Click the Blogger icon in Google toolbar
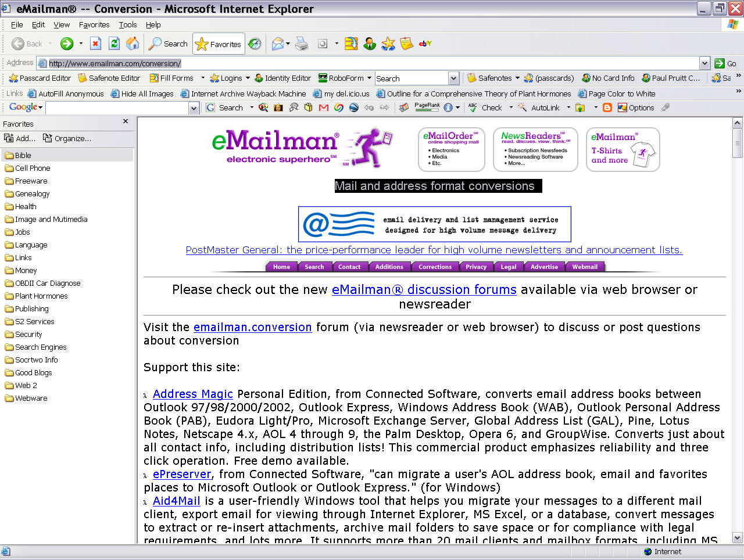This screenshot has width=744, height=560. (x=607, y=107)
